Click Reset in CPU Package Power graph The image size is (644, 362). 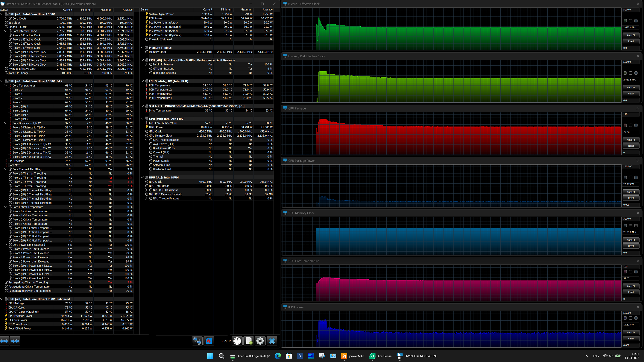(x=631, y=198)
